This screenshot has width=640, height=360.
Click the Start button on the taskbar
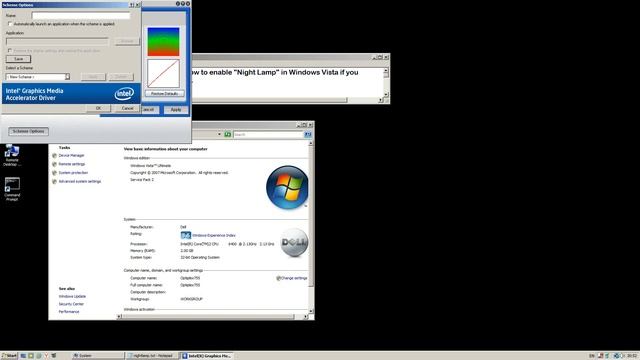coord(9,356)
